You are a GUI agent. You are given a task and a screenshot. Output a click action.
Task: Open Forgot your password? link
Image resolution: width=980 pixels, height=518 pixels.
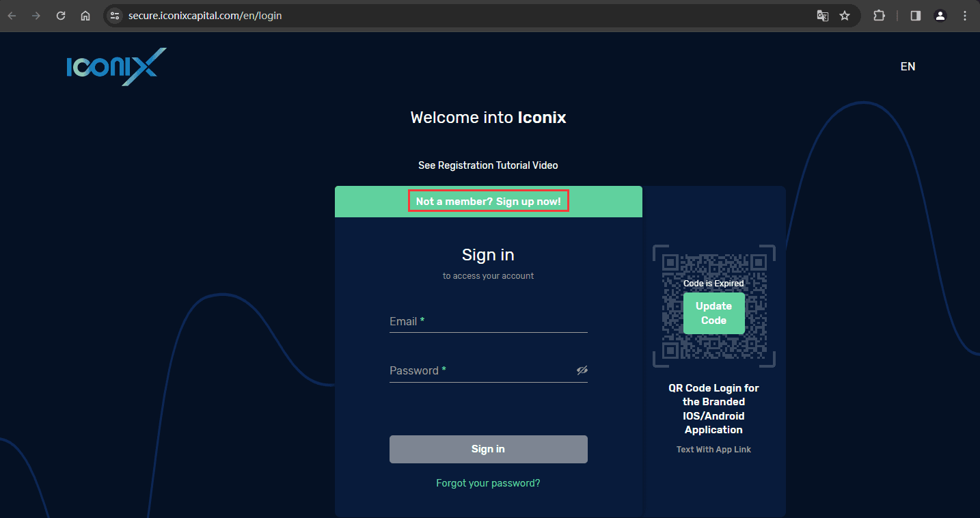(488, 483)
